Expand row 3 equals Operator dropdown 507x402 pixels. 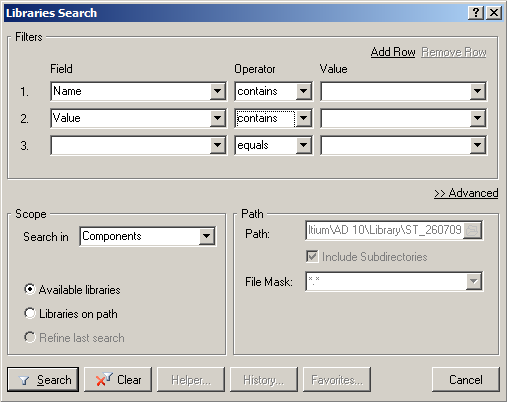tap(304, 145)
